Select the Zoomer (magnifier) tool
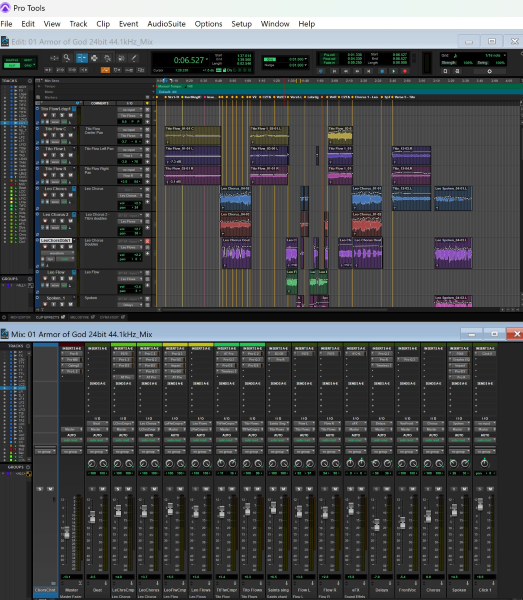The width and height of the screenshot is (523, 600). [67, 58]
